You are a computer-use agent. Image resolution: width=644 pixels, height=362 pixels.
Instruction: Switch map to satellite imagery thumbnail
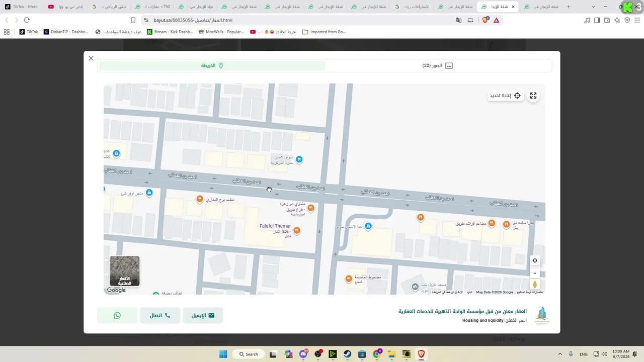[125, 271]
